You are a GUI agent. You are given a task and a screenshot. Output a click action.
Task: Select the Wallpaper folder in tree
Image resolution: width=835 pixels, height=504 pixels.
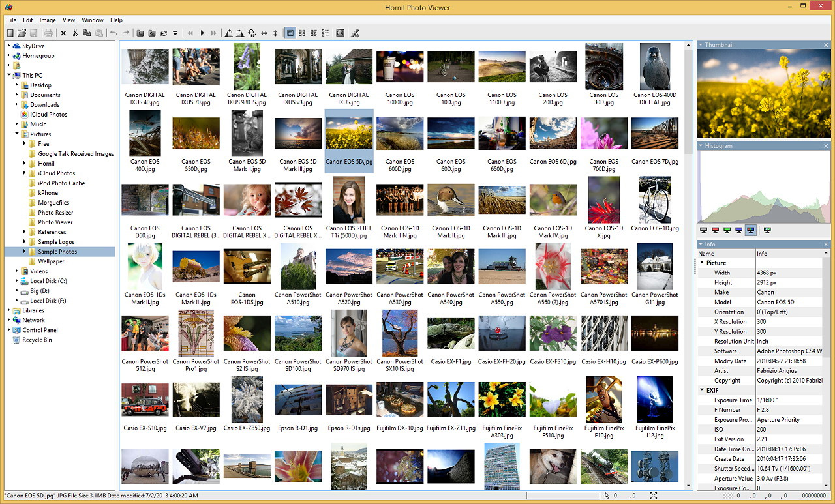(x=51, y=261)
